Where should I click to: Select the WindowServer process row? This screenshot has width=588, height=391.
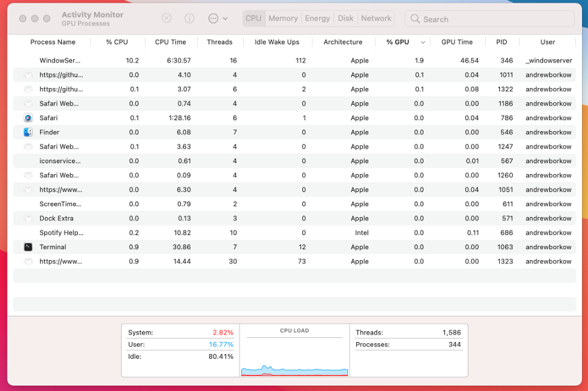[x=294, y=60]
